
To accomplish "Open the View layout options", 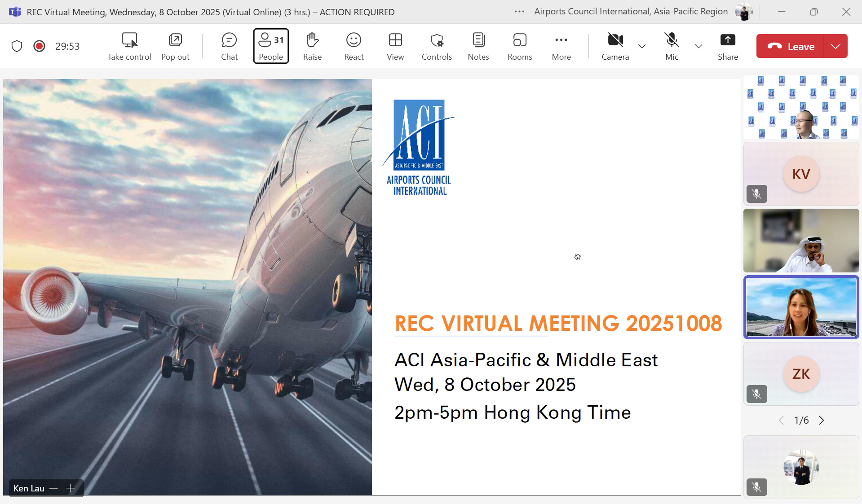I will click(x=395, y=46).
